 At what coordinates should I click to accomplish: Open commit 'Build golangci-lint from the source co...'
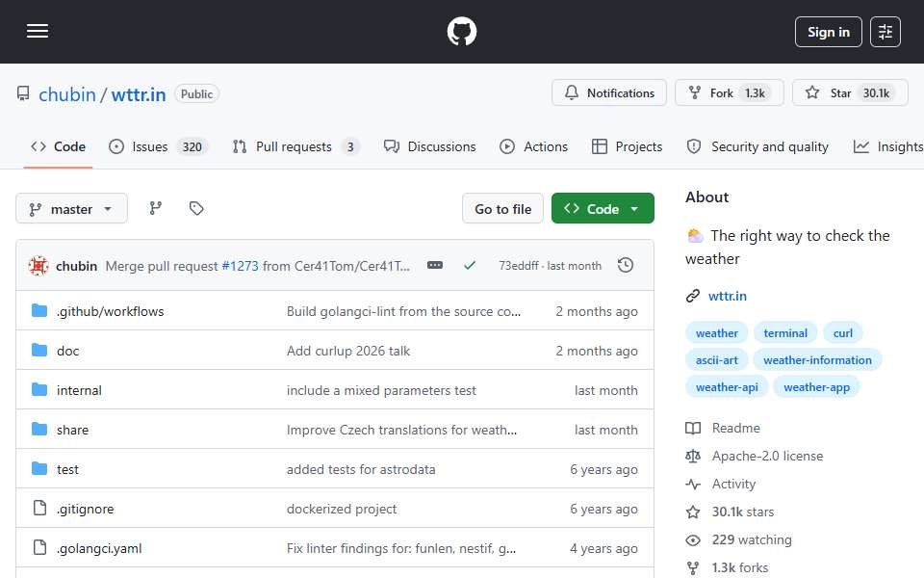pyautogui.click(x=403, y=311)
